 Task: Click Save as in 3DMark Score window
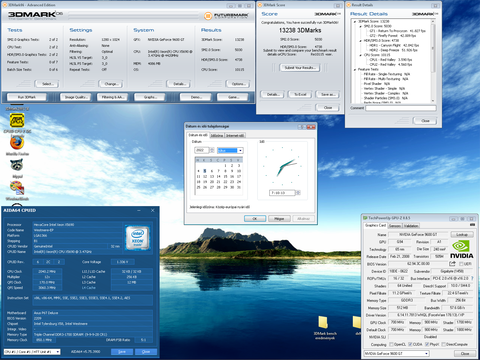328,95
